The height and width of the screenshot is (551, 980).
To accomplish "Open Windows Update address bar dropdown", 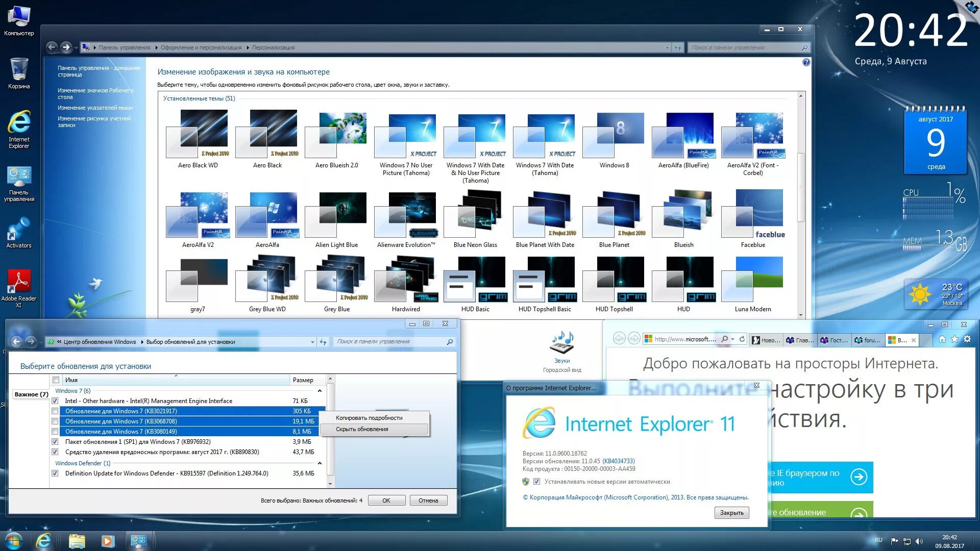I will click(x=312, y=342).
